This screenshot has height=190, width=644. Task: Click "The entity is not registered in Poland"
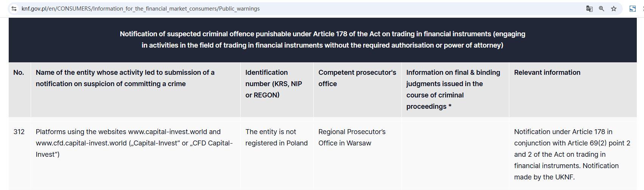(x=276, y=137)
